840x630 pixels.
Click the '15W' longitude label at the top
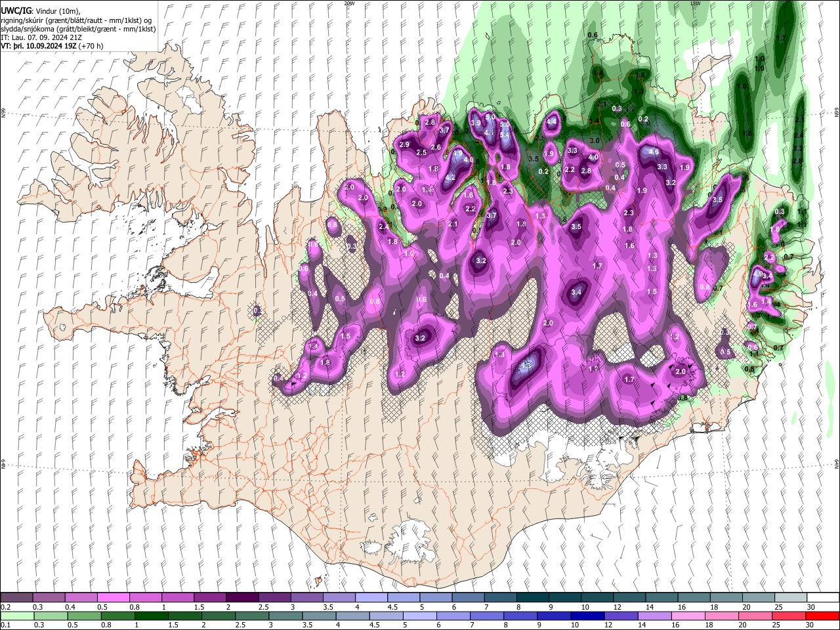695,3
